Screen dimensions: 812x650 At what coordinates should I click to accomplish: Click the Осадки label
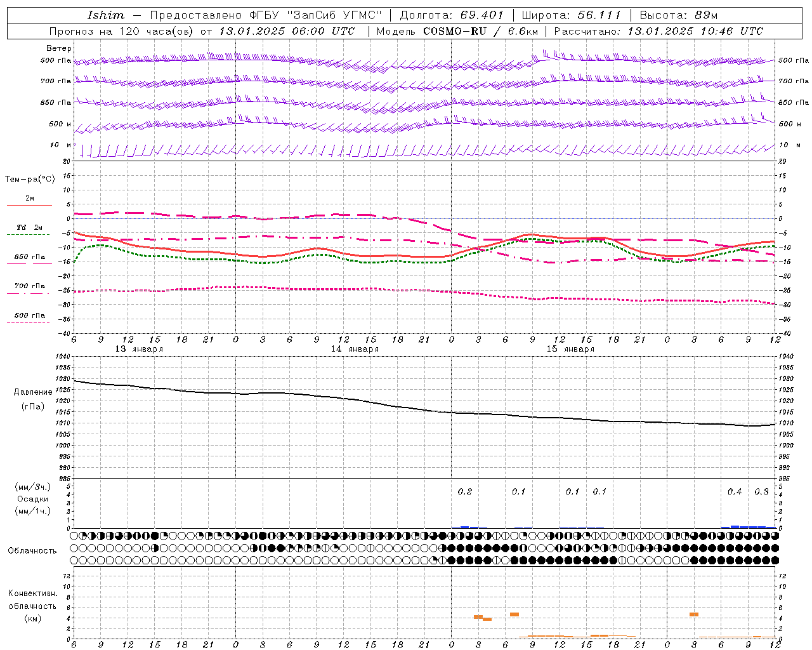click(x=32, y=499)
